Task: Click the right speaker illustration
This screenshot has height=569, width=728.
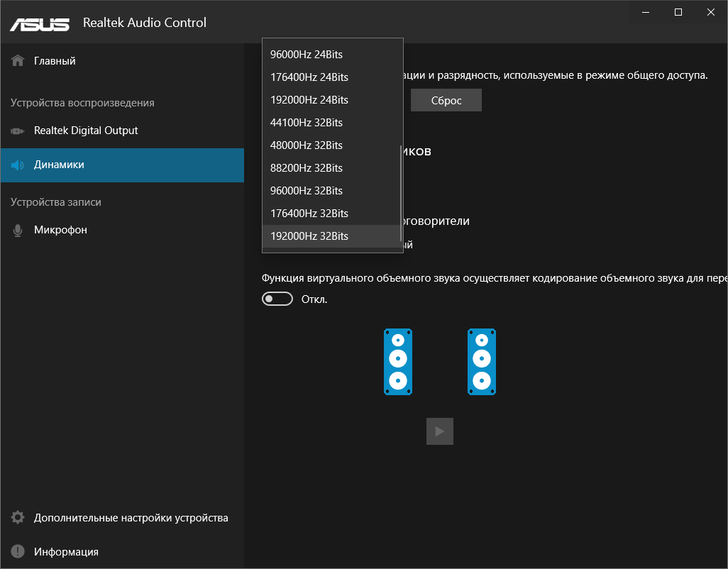Action: (x=482, y=362)
